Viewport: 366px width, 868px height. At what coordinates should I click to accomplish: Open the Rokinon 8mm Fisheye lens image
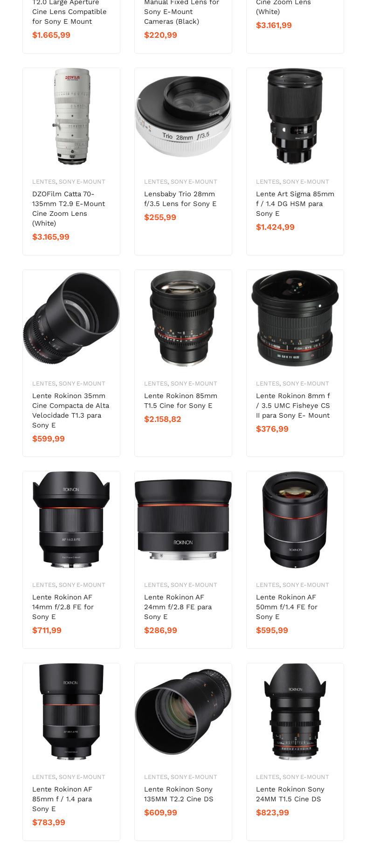pyautogui.click(x=295, y=318)
